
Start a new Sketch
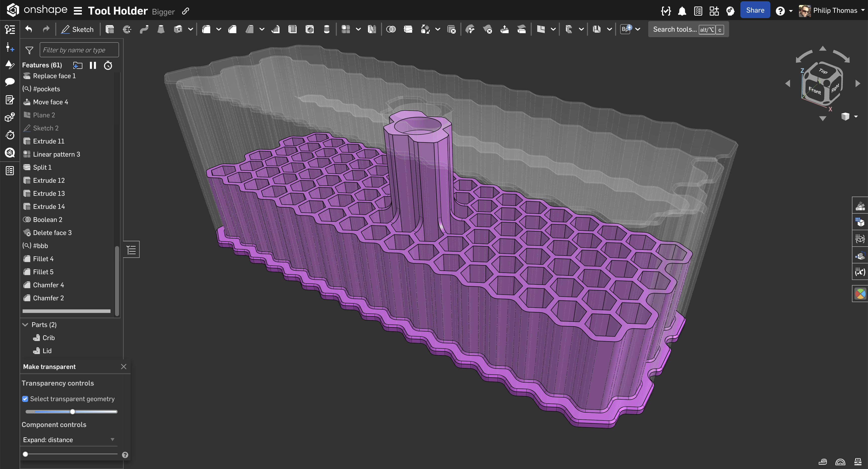pyautogui.click(x=78, y=29)
